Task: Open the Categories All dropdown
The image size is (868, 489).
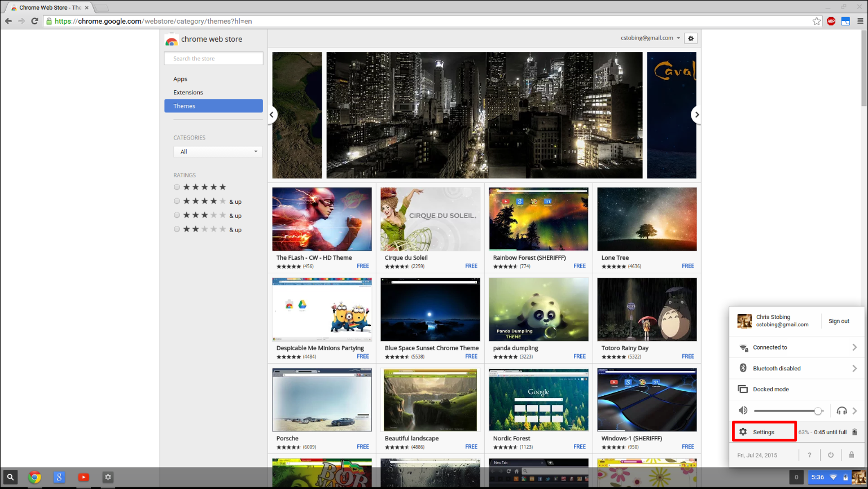Action: (217, 151)
